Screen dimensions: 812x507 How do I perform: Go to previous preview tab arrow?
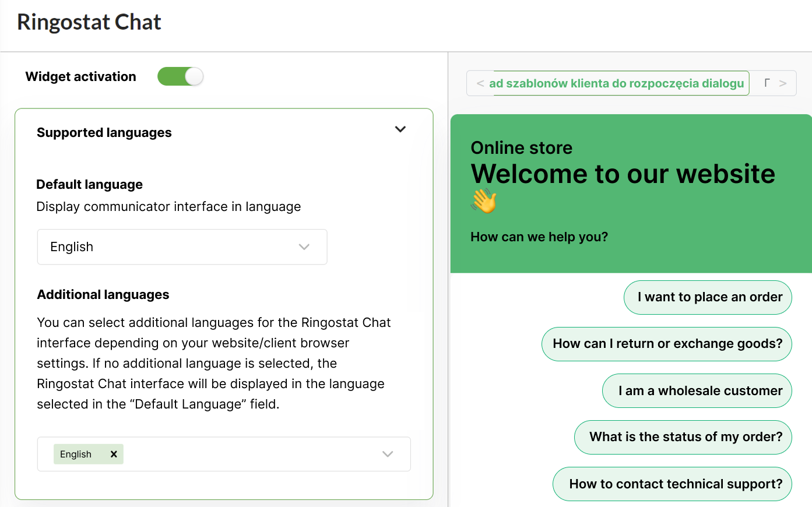pyautogui.click(x=480, y=83)
